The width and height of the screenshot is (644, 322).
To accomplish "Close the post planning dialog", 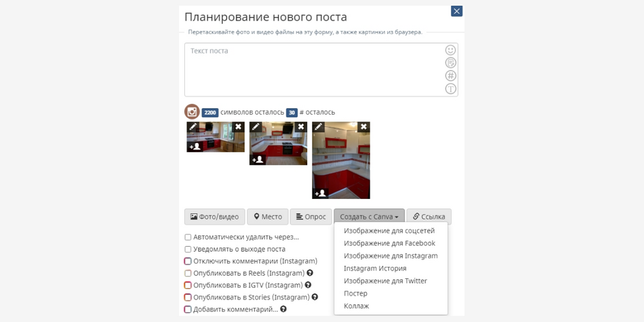I will [x=457, y=11].
